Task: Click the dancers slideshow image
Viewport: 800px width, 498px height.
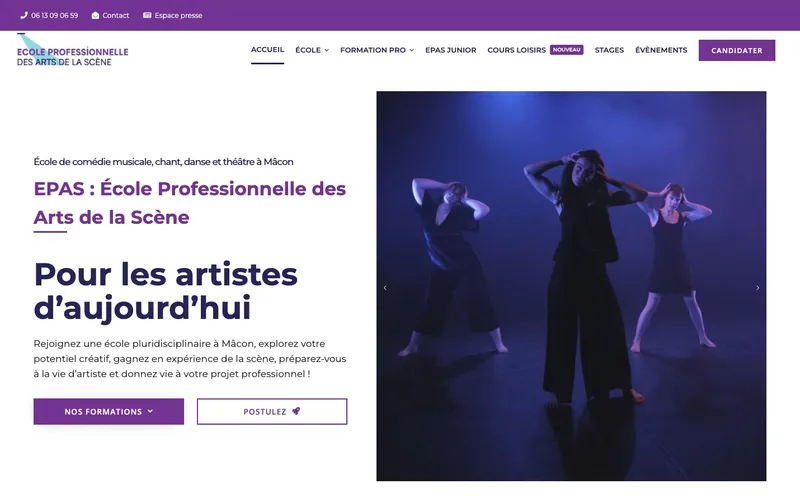Action: coord(571,286)
